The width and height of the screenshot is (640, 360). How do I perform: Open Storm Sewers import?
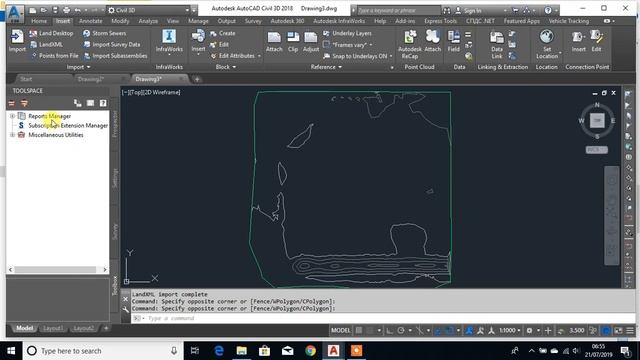pyautogui.click(x=104, y=33)
